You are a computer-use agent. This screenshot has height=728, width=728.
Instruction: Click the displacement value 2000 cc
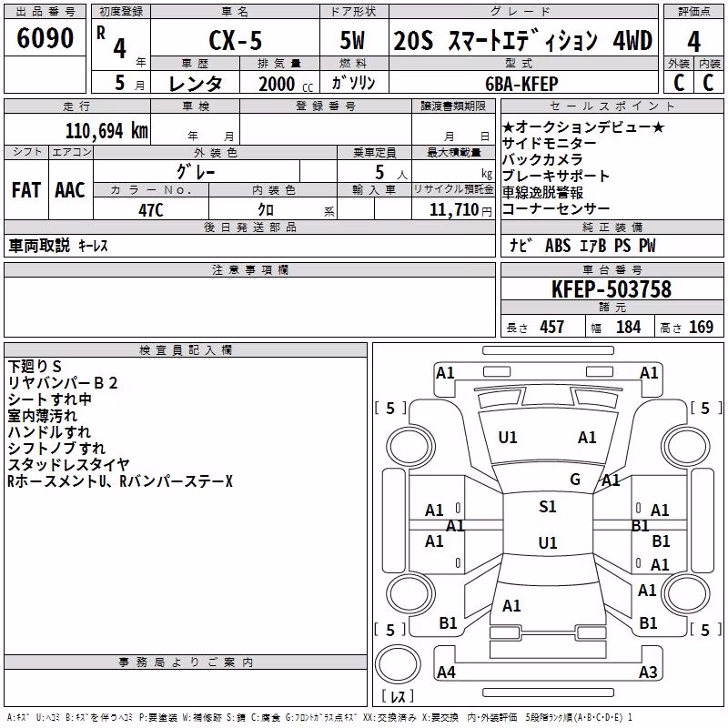click(286, 84)
